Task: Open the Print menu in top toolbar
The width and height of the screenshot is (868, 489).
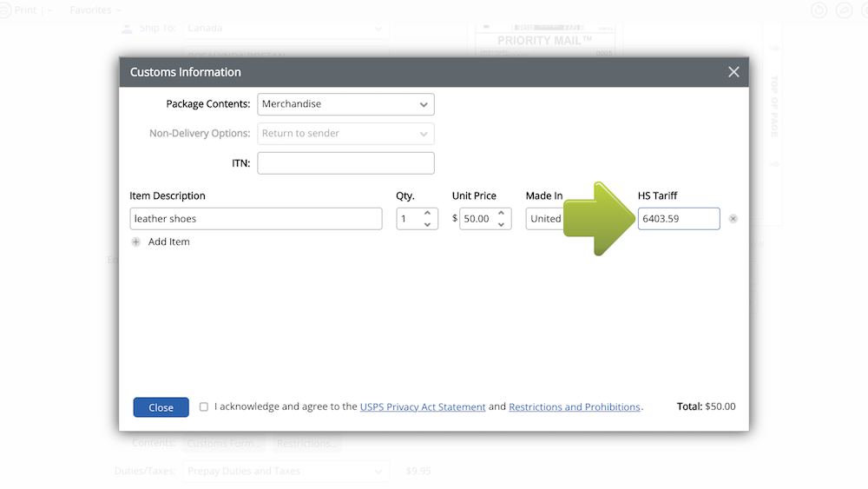Action: pos(26,10)
